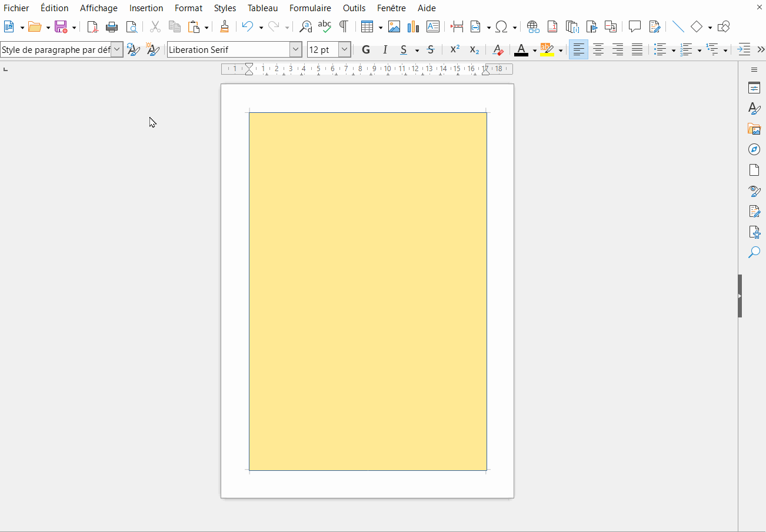Insert an image using the toolbar icon

coord(394,26)
